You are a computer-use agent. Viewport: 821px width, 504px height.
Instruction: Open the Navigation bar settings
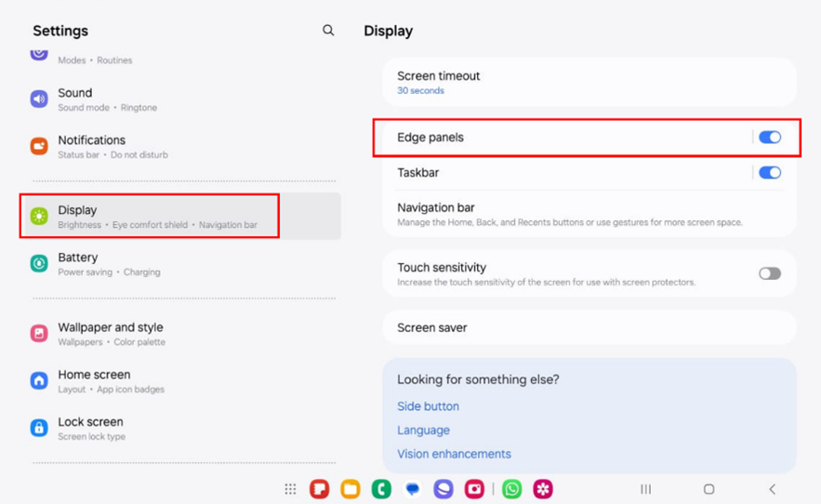click(589, 214)
